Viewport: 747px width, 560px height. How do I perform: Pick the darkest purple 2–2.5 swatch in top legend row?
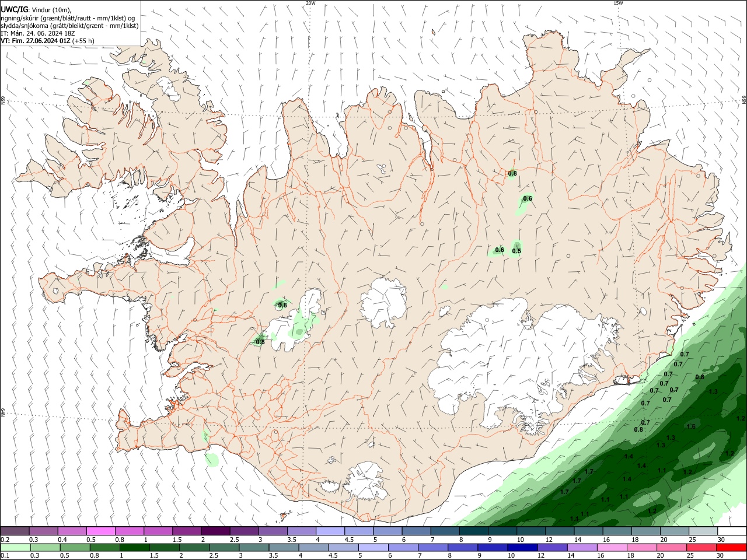(x=215, y=531)
